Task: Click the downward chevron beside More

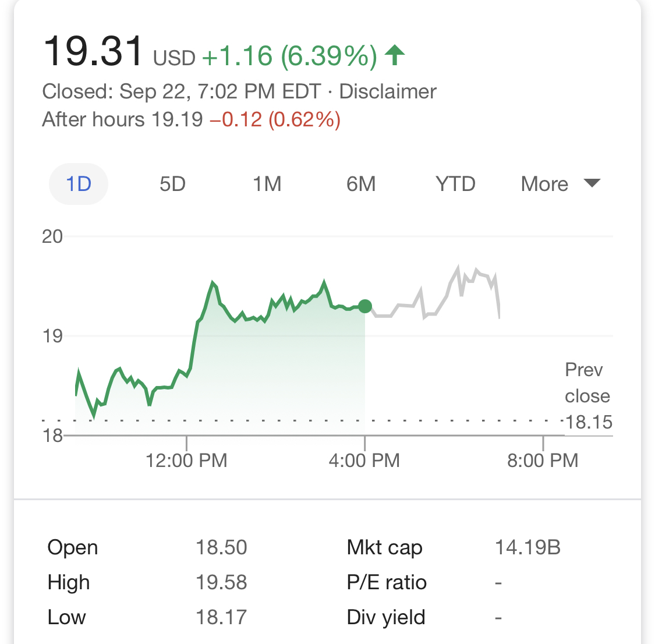Action: click(592, 183)
